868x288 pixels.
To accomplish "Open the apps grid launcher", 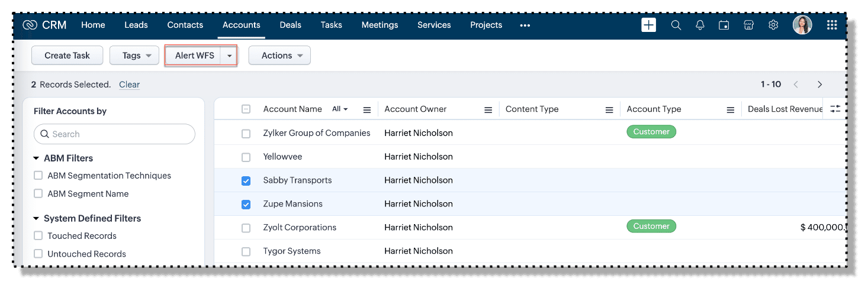I will [x=831, y=25].
